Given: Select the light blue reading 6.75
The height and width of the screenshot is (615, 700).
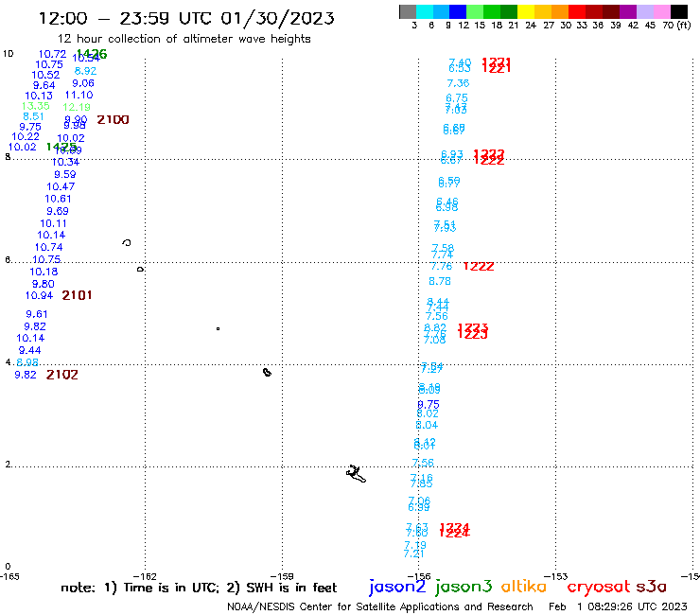Looking at the screenshot, I should (457, 97).
